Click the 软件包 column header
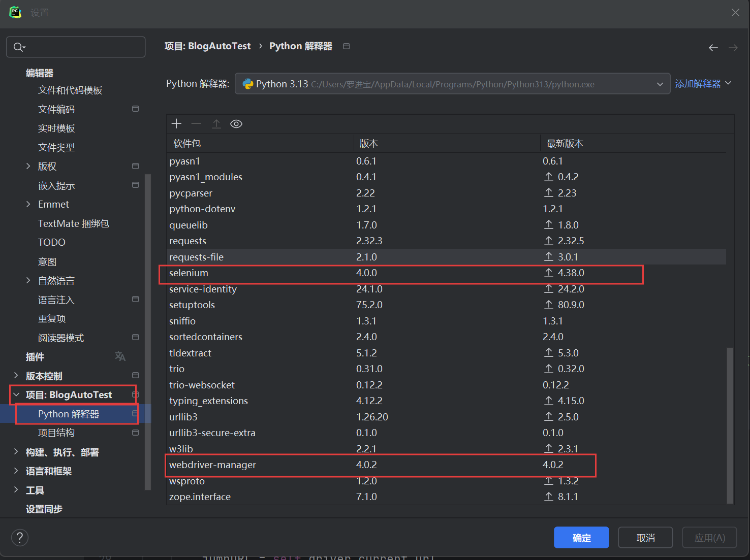The height and width of the screenshot is (560, 750). tap(260, 144)
